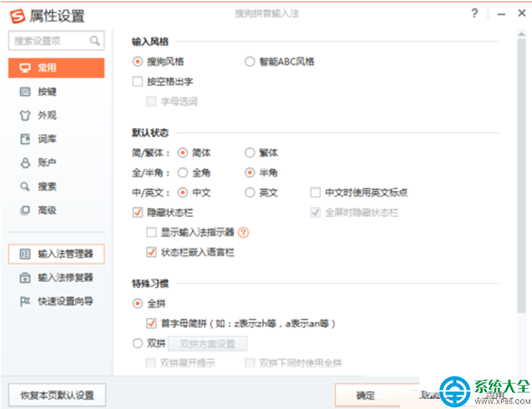Select the 智能ABC风格 radio button

point(249,61)
